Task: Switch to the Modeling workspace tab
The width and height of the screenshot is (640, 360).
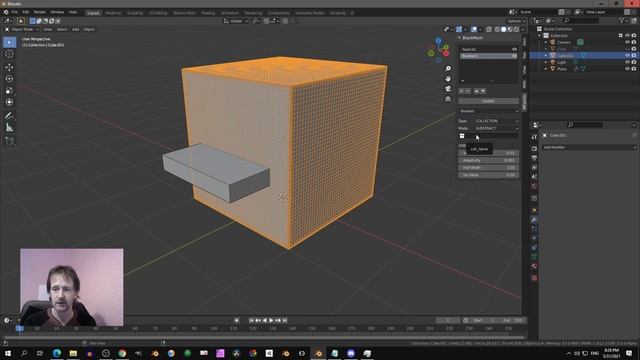Action: pyautogui.click(x=113, y=13)
